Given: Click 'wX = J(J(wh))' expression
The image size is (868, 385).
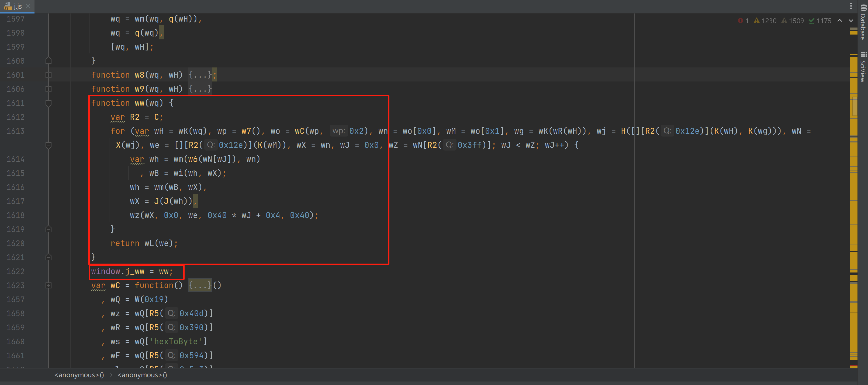Looking at the screenshot, I should click(161, 201).
